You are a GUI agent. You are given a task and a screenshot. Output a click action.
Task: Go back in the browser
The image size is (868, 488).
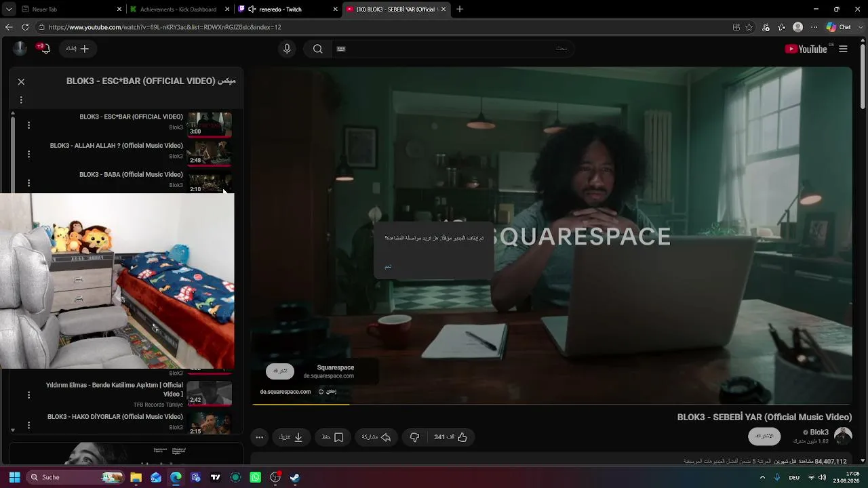coord(9,27)
